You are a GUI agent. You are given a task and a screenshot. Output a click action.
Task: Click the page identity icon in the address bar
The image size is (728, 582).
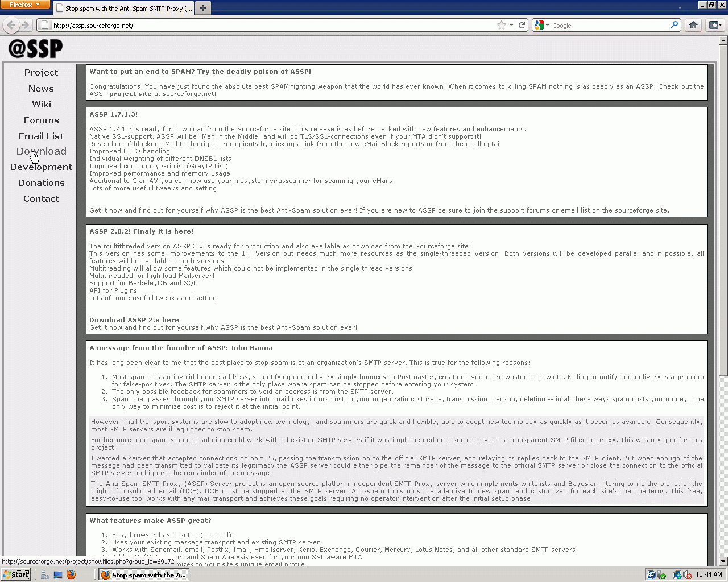[45, 25]
